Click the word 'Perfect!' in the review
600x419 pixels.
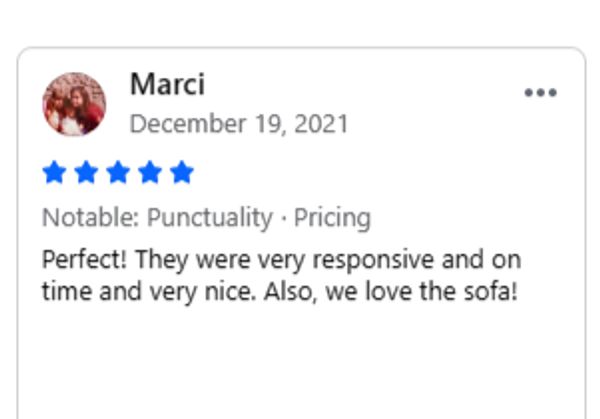tap(84, 260)
